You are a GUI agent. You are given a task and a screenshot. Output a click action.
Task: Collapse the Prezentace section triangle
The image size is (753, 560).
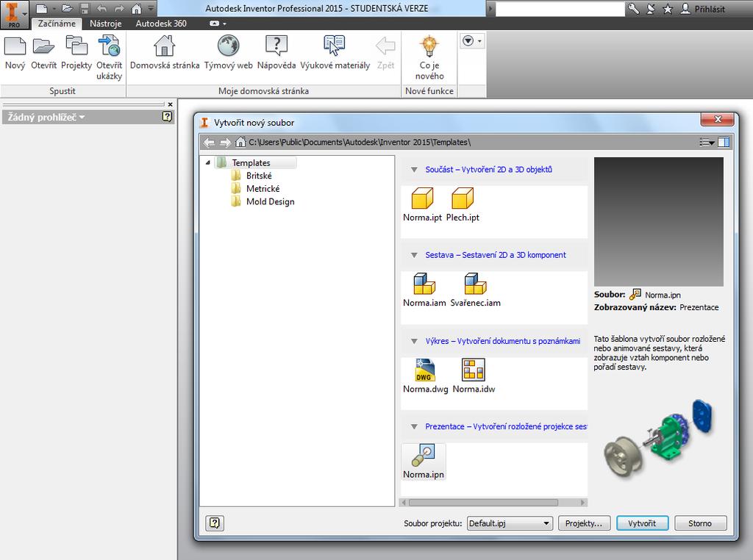414,426
